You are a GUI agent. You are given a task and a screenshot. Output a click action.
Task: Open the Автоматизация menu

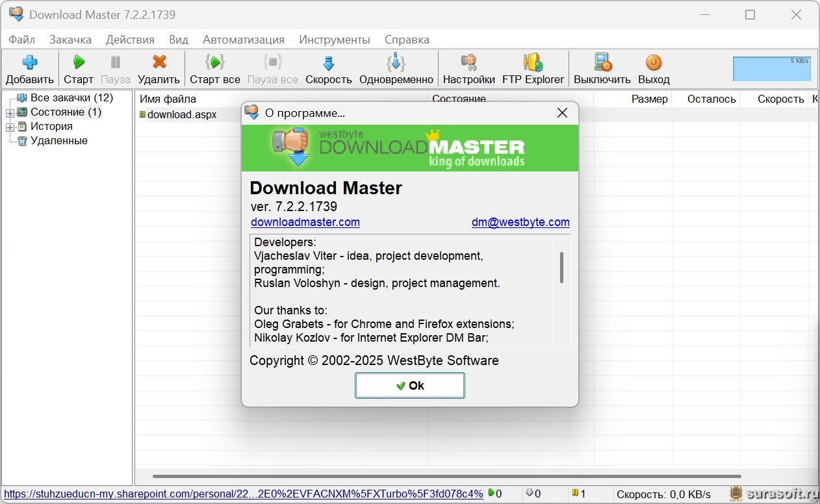tap(243, 40)
